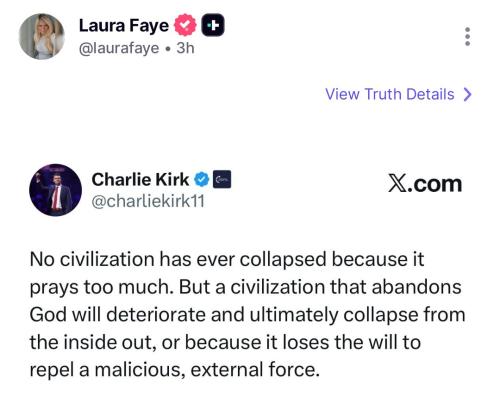Open Charlie Kirk's profile avatar
Screen dimensions: 500x415
55,190
